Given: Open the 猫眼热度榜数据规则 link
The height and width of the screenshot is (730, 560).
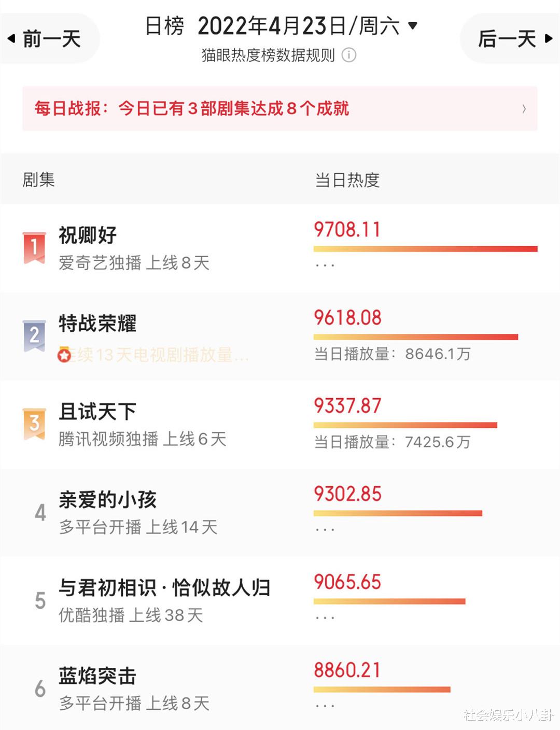Looking at the screenshot, I should 268,55.
